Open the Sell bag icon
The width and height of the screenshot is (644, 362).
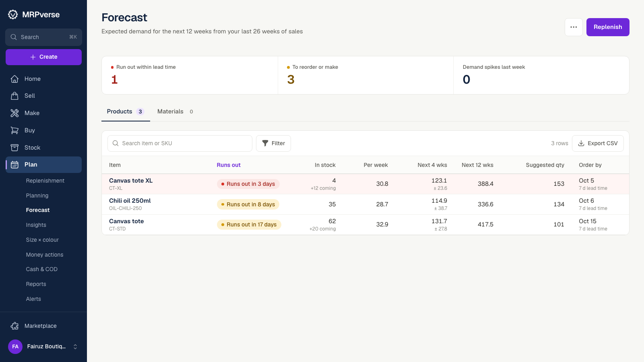[14, 96]
